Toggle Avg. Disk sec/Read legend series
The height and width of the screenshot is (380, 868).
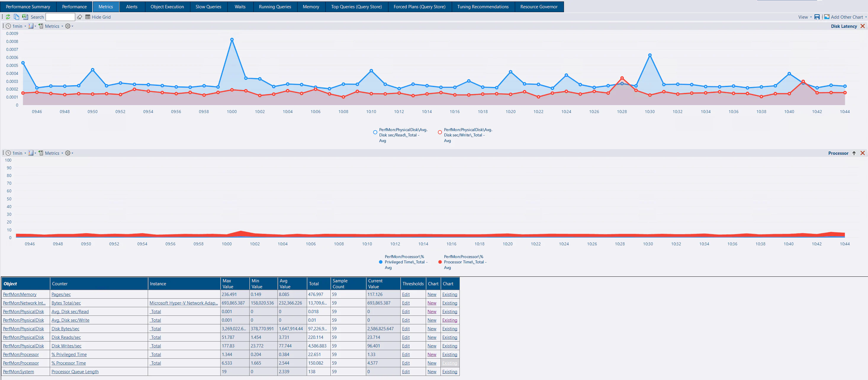400,135
